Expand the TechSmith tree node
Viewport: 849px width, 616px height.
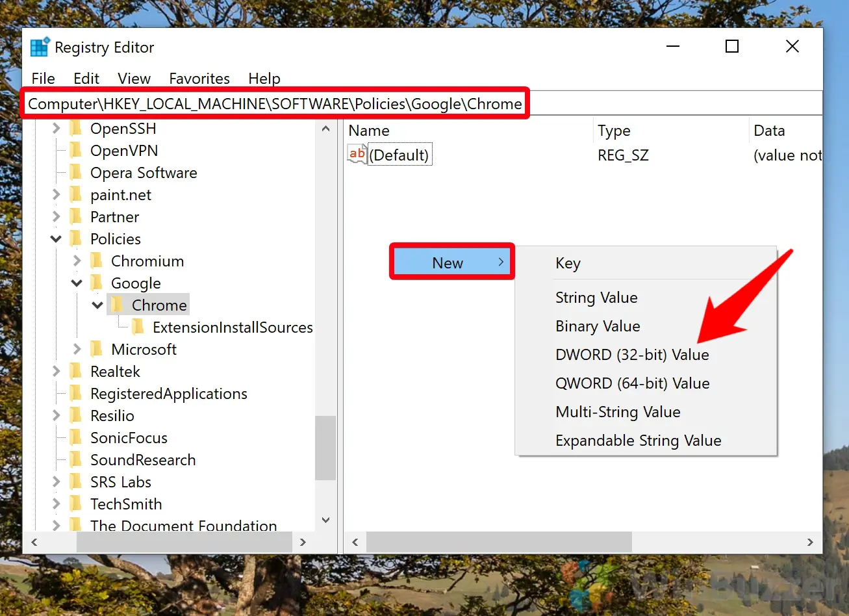point(56,504)
